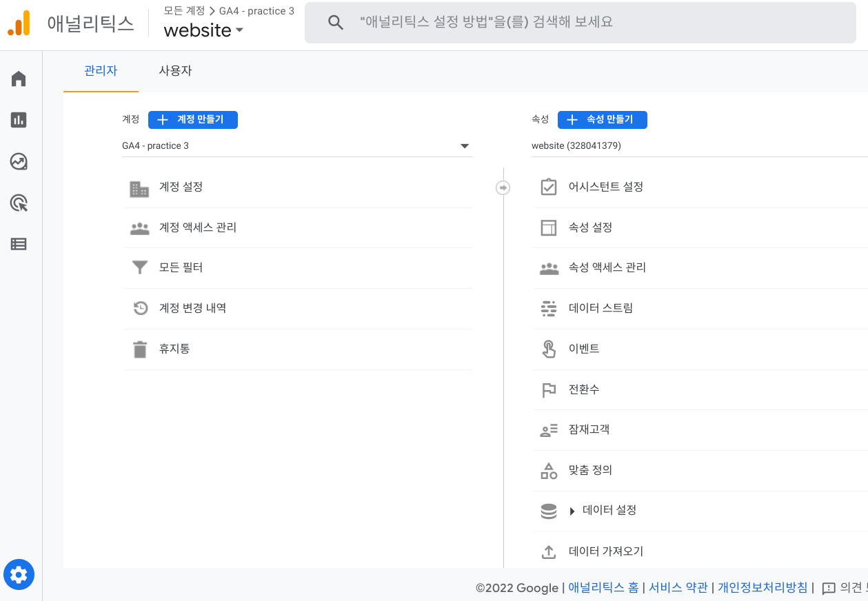This screenshot has width=868, height=601.
Task: Click the feedback speech-bubble icon in footer
Action: pyautogui.click(x=829, y=588)
